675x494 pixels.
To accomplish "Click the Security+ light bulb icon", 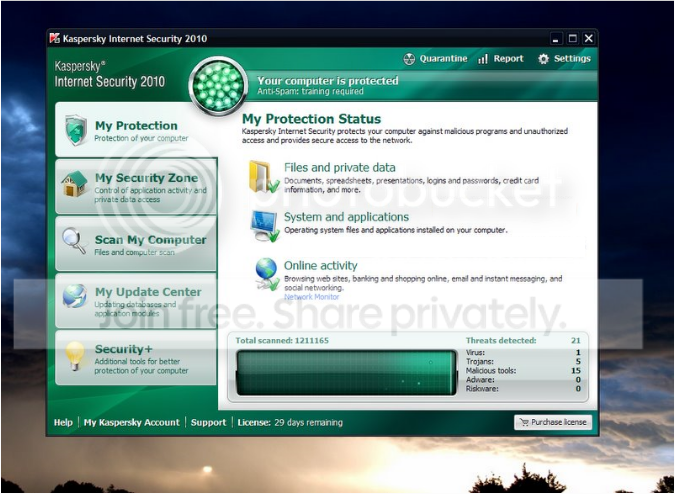I will point(75,355).
